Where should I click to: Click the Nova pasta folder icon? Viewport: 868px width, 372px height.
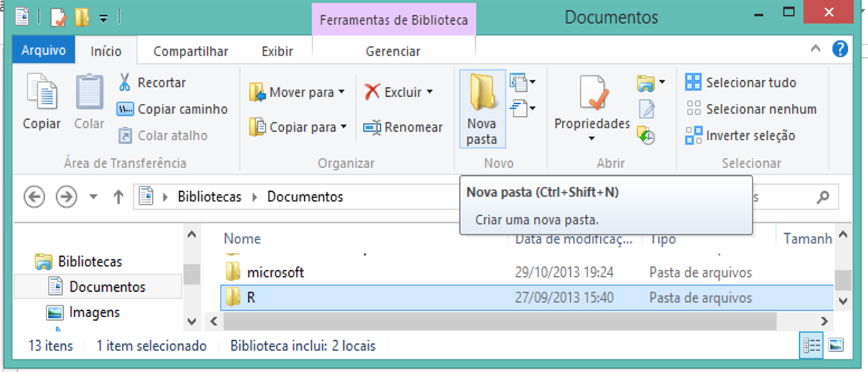click(482, 94)
